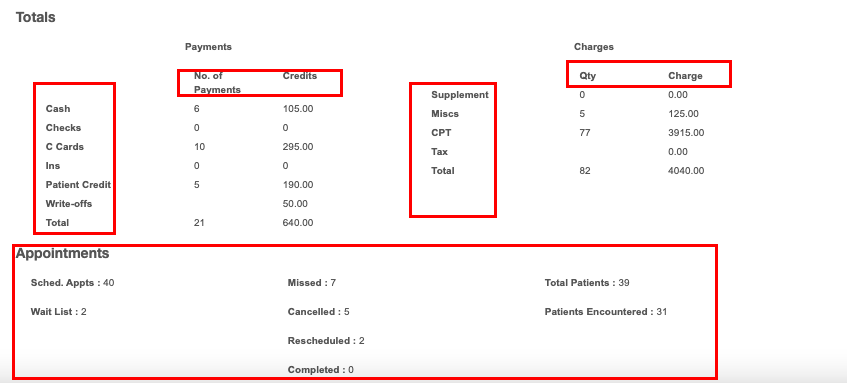This screenshot has width=847, height=383.
Task: Click the Qty column header
Action: tap(588, 76)
